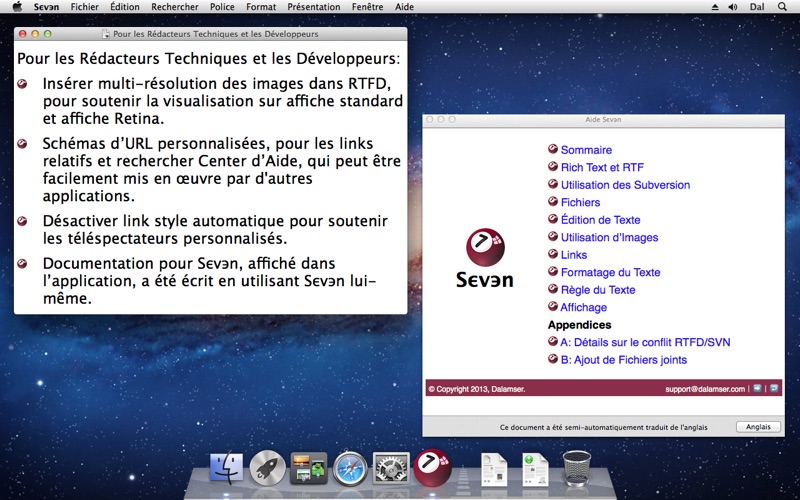This screenshot has height=500, width=800.
Task: Open Safari from the Dock
Action: click(x=350, y=468)
